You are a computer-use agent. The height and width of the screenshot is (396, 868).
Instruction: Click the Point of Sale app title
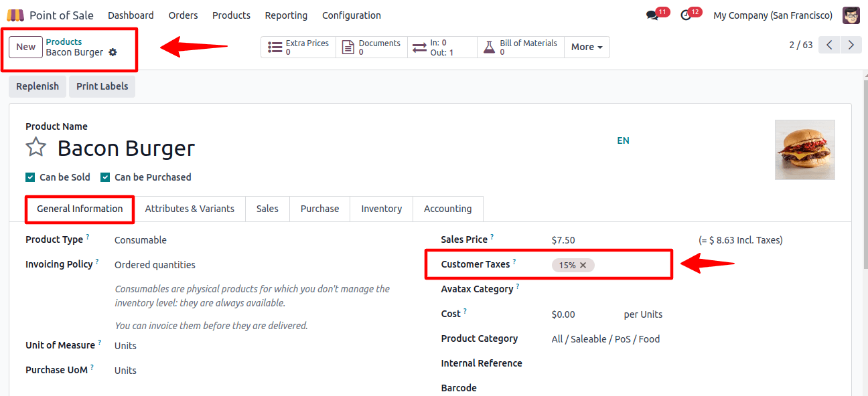pyautogui.click(x=62, y=15)
